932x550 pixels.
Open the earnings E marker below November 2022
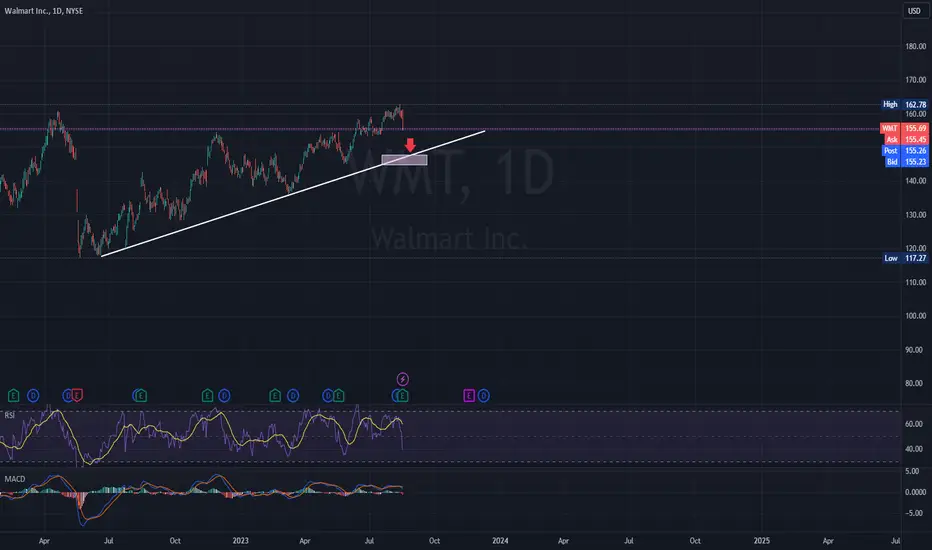[x=207, y=395]
